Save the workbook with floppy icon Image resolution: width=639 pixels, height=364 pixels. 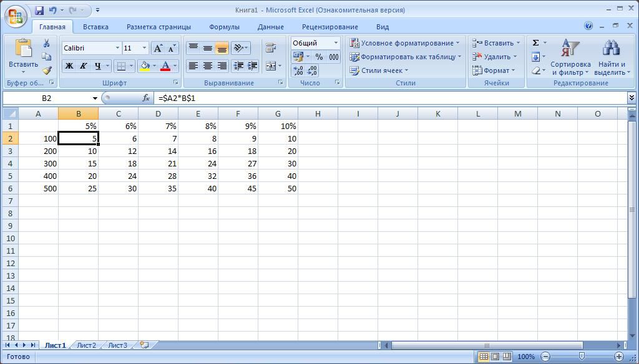click(39, 10)
